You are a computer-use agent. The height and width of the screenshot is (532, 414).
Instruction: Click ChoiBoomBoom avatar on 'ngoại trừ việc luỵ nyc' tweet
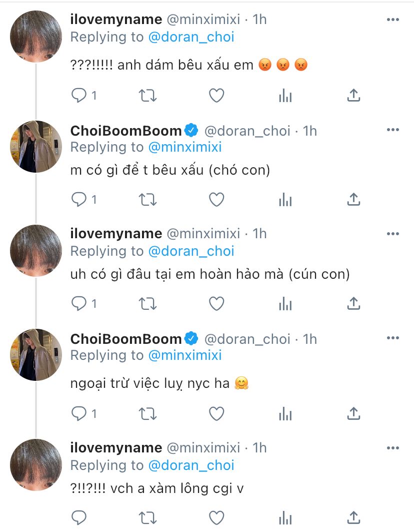coord(36,355)
